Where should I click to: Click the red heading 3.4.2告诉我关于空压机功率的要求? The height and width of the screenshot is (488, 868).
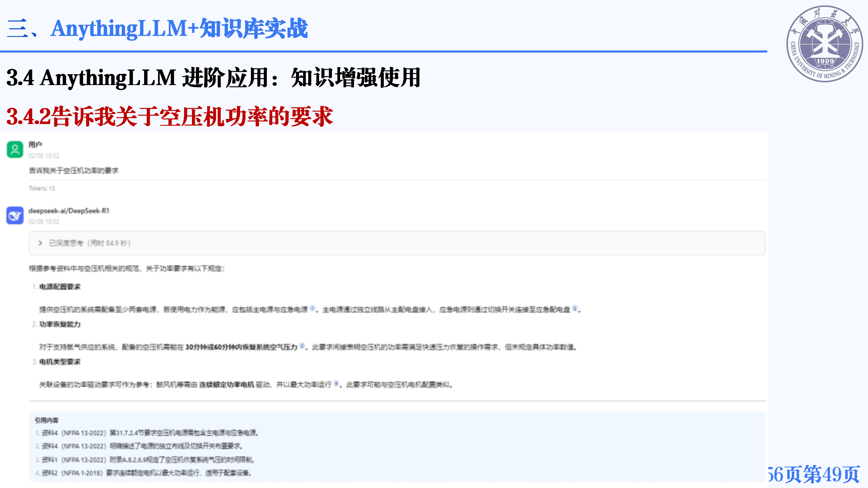point(170,117)
